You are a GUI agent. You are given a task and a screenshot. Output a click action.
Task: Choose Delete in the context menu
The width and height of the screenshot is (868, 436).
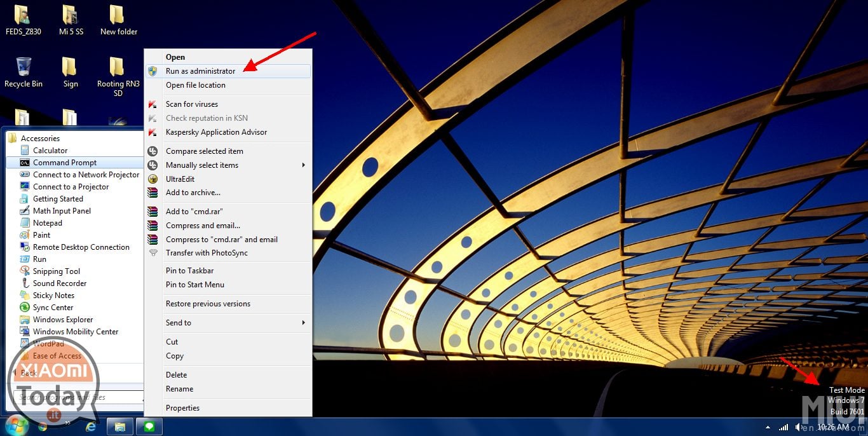[229, 375]
